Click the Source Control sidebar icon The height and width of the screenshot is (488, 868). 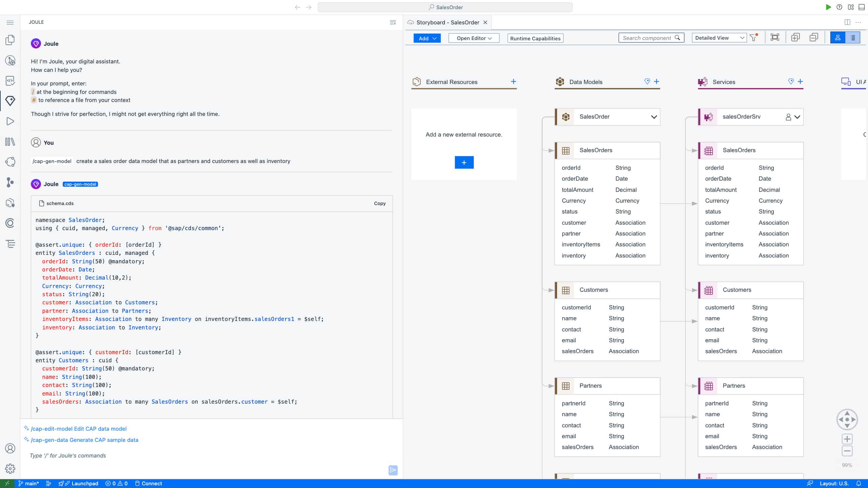coord(10,182)
